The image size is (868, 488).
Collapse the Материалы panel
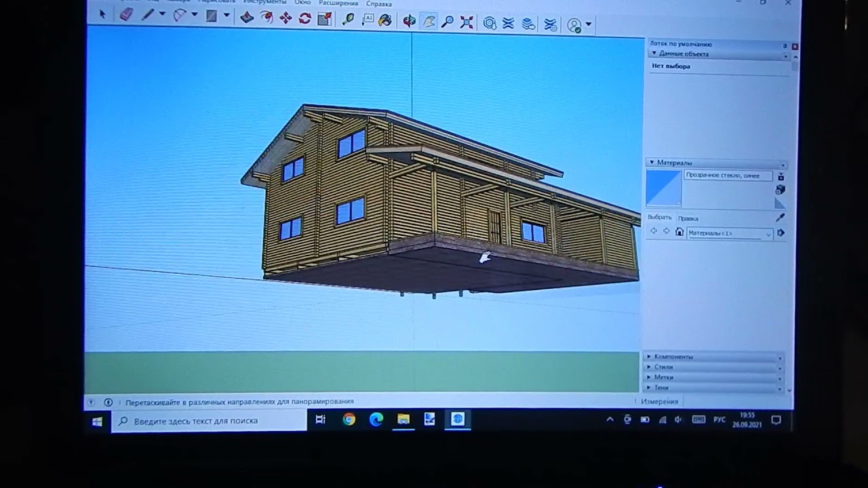click(717, 163)
